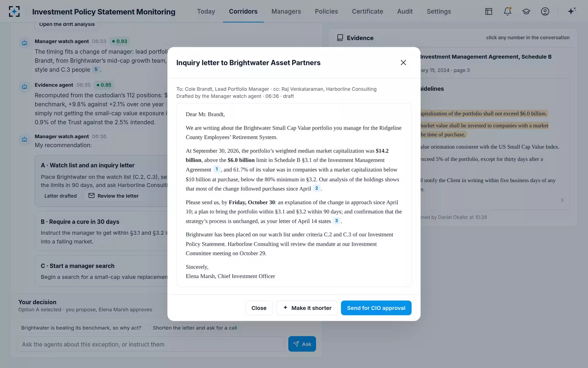The image size is (588, 368).
Task: Close the inquiry letter dialog with X
Action: tap(403, 63)
